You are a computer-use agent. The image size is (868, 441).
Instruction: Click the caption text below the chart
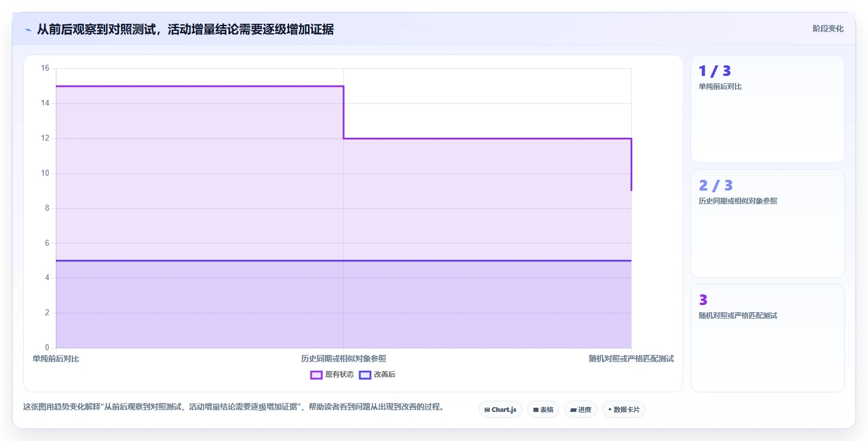(233, 407)
